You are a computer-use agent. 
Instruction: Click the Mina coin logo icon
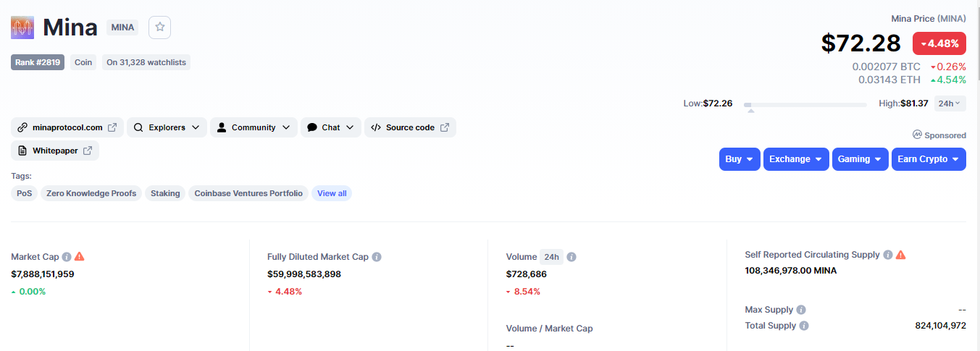22,28
